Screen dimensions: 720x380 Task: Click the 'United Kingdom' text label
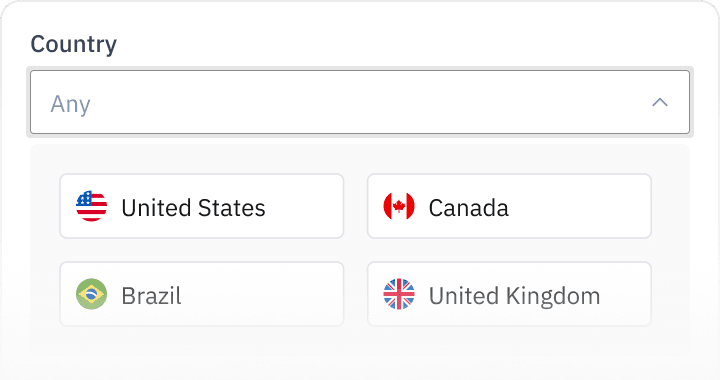point(514,296)
